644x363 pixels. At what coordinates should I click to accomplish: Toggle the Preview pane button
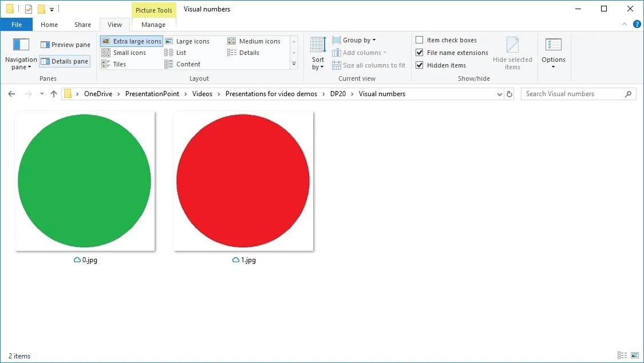coord(65,45)
